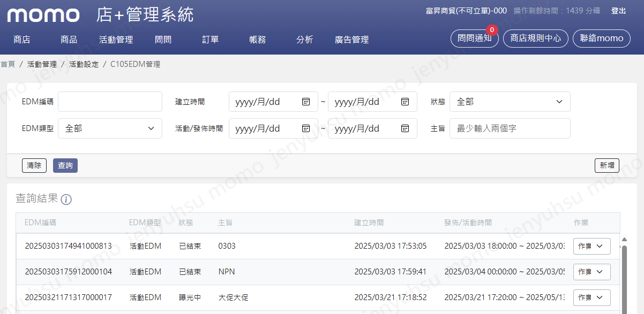Image resolution: width=644 pixels, height=314 pixels.
Task: Focus the EDM編碼 input field
Action: click(x=110, y=102)
